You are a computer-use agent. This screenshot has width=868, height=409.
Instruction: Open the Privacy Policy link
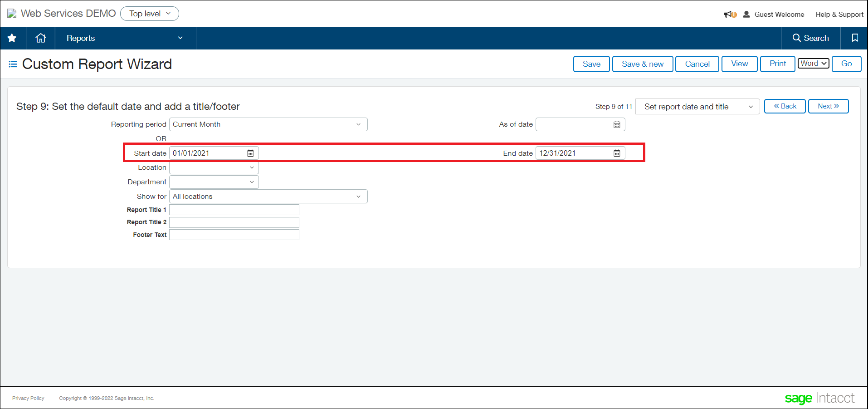pos(28,398)
